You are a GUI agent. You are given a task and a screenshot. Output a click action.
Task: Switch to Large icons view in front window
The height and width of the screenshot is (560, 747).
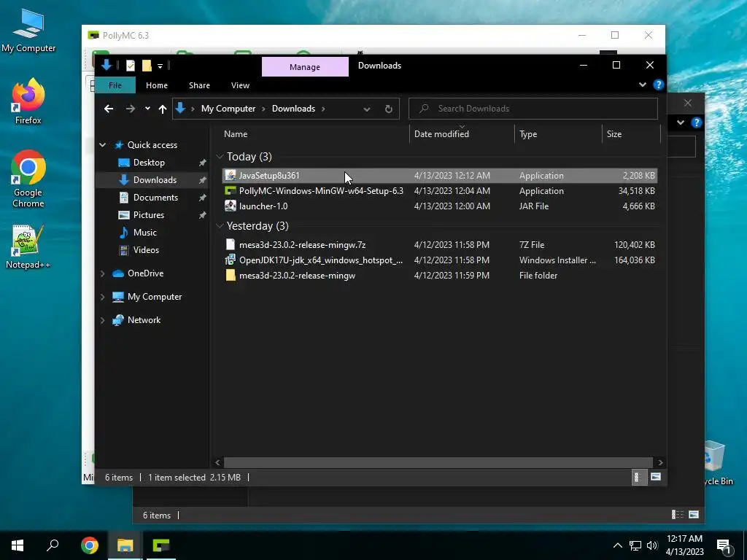point(656,477)
